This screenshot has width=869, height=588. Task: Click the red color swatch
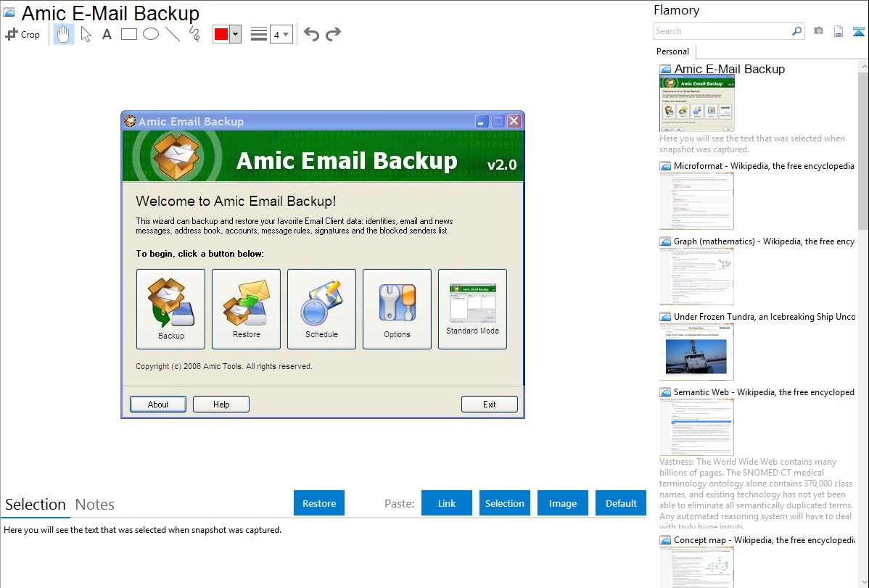click(x=221, y=34)
